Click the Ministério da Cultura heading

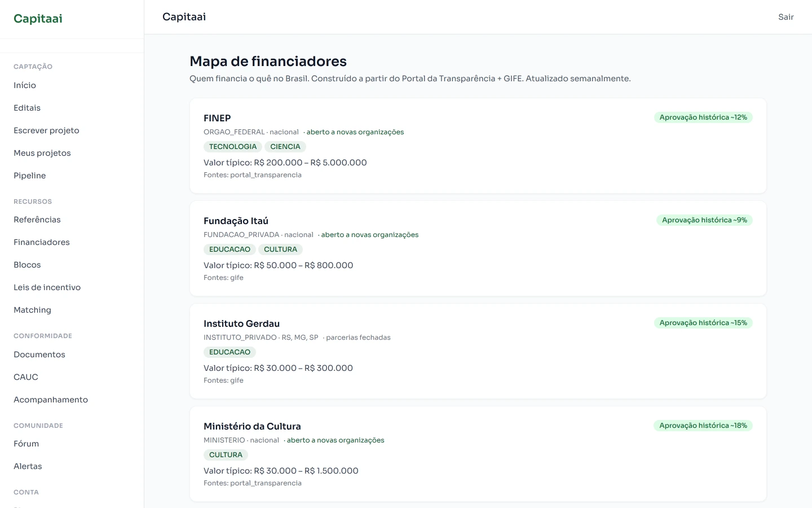[x=252, y=426]
